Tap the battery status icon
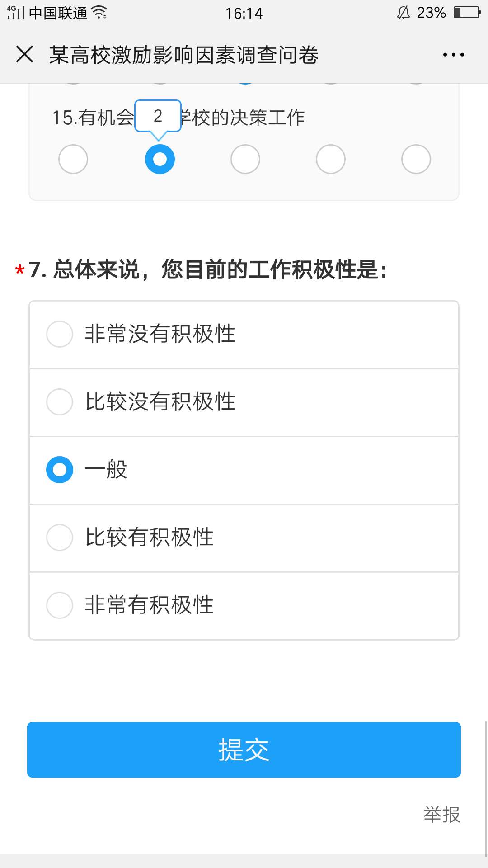The height and width of the screenshot is (868, 488). pyautogui.click(x=467, y=12)
